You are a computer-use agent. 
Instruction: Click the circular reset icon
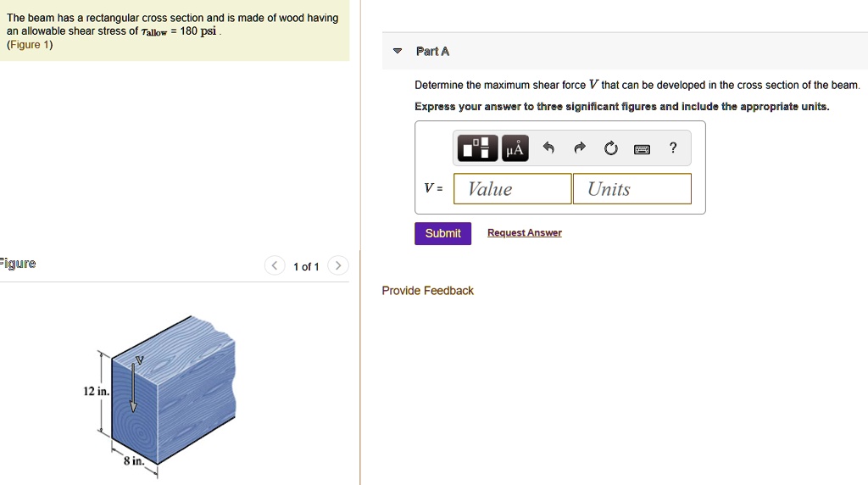(610, 148)
